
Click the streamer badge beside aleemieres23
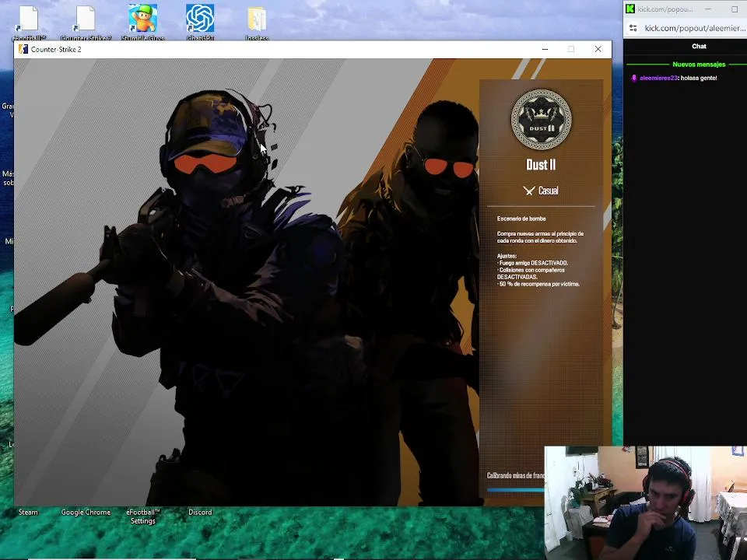point(633,78)
